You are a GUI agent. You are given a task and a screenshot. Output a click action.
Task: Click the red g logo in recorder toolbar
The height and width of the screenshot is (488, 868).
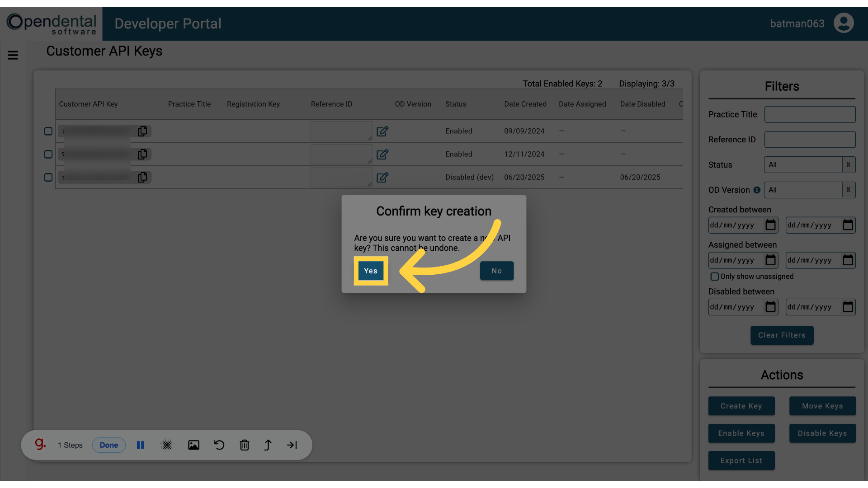tap(40, 444)
